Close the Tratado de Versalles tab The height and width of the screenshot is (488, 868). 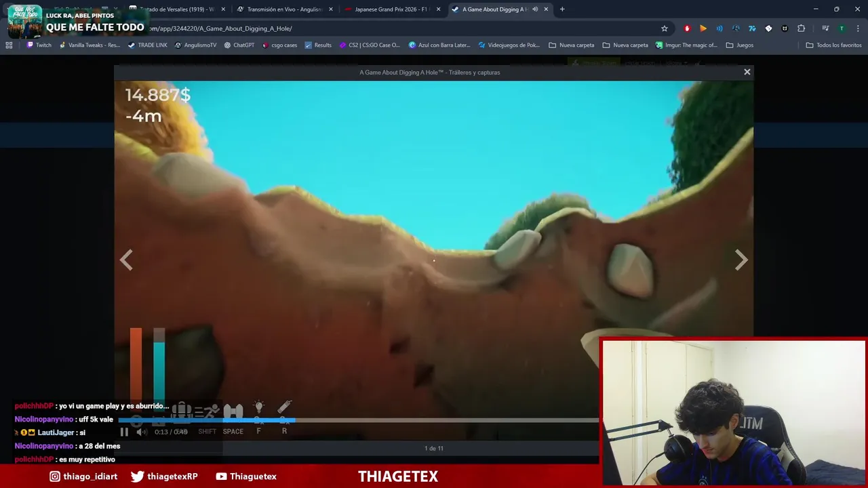[223, 9]
